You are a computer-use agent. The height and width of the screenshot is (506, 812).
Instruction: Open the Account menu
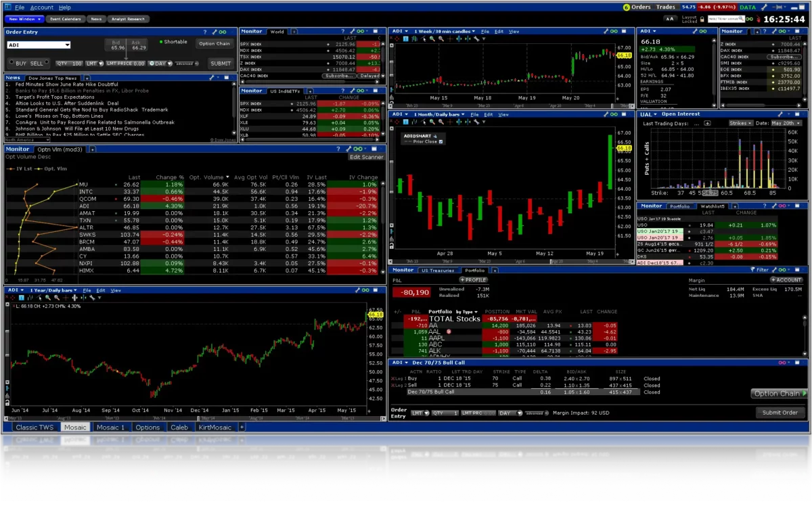(42, 7)
